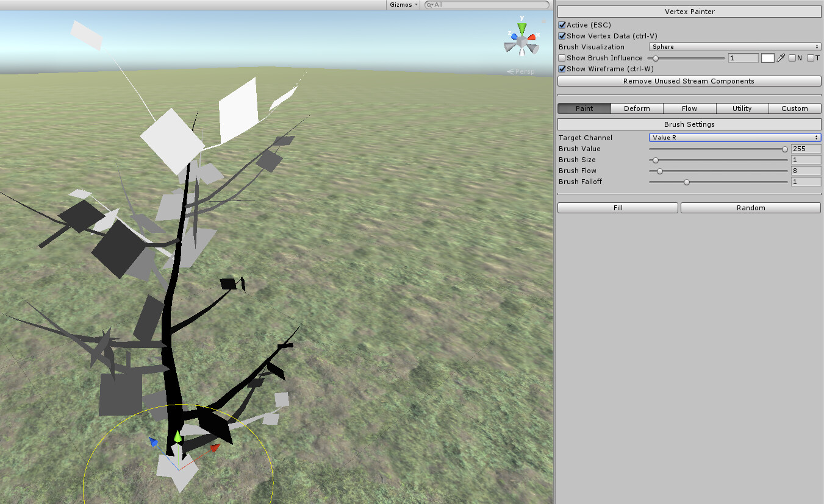
Task: Switch to the Deform tab
Action: (x=636, y=108)
